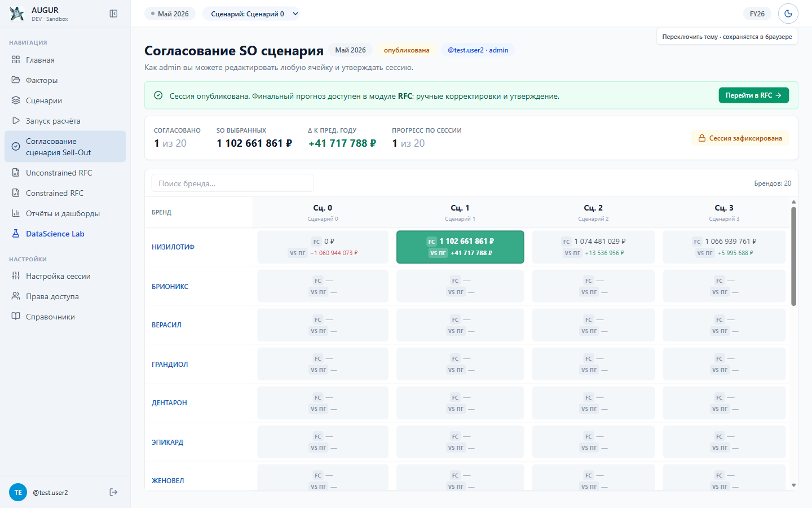This screenshot has height=508, width=812.
Task: Click the Поиск бренда search field
Action: click(x=233, y=183)
